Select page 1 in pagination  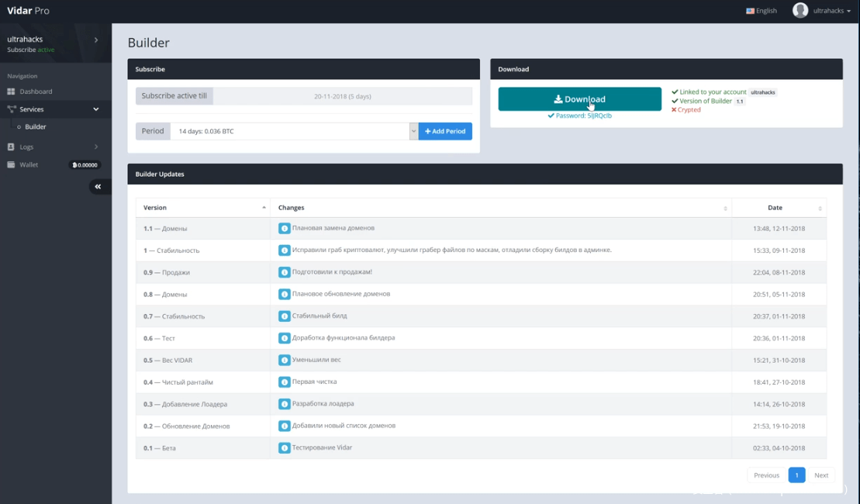tap(796, 475)
